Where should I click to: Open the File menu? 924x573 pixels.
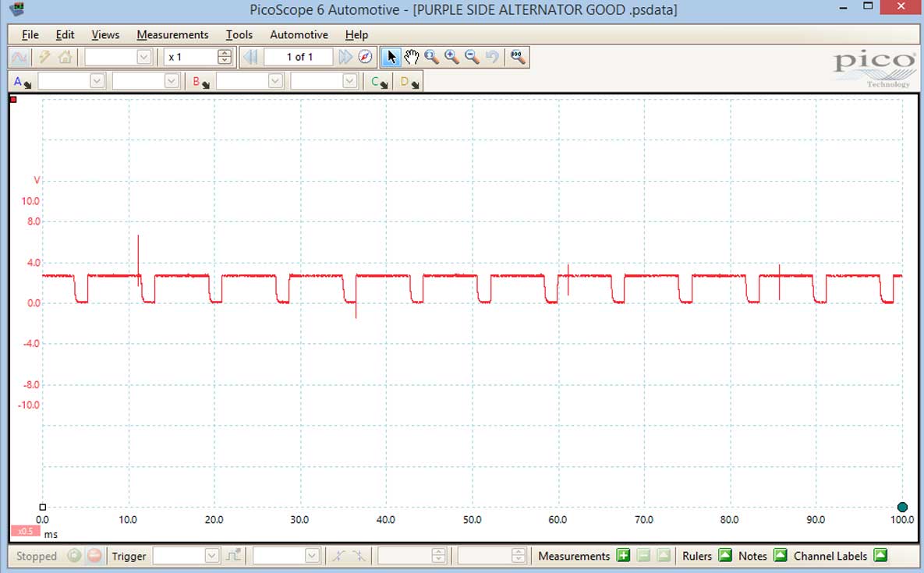[30, 35]
